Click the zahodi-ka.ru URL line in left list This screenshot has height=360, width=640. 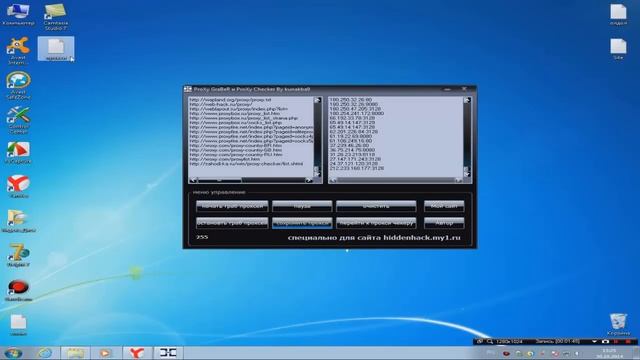(247, 164)
